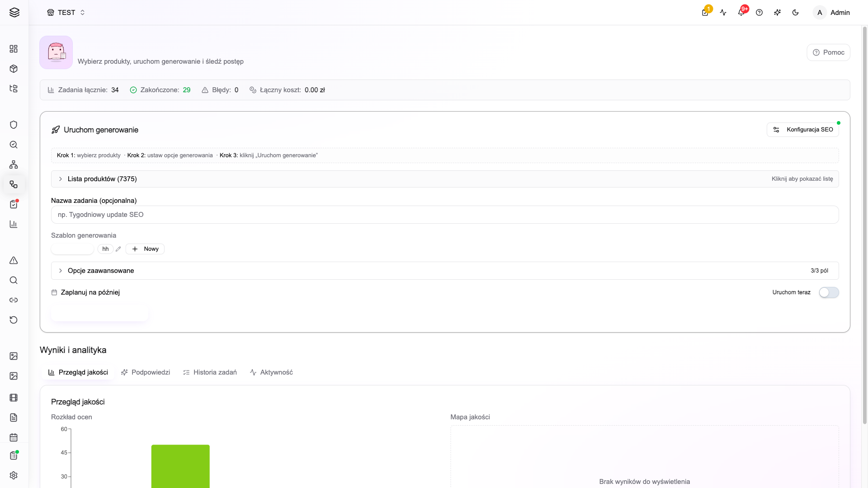Viewport: 868px width, 488px height.
Task: Open the products box icon in sidebar
Action: point(14,69)
